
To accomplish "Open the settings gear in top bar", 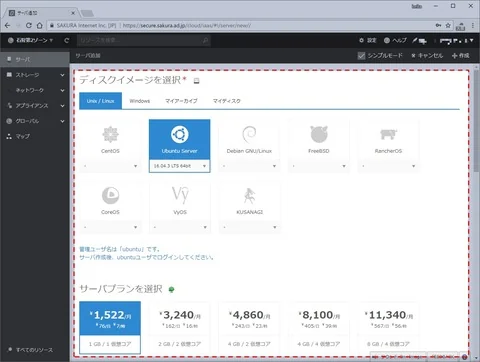I will (x=361, y=40).
